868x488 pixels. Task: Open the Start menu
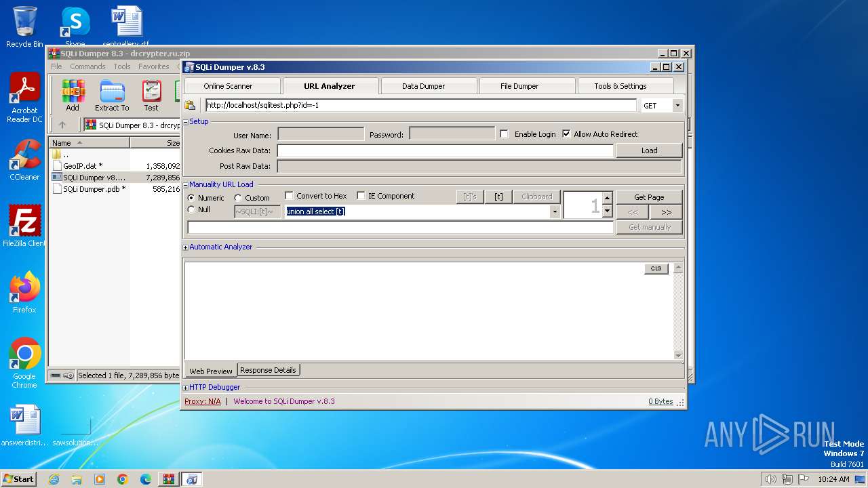pos(18,479)
